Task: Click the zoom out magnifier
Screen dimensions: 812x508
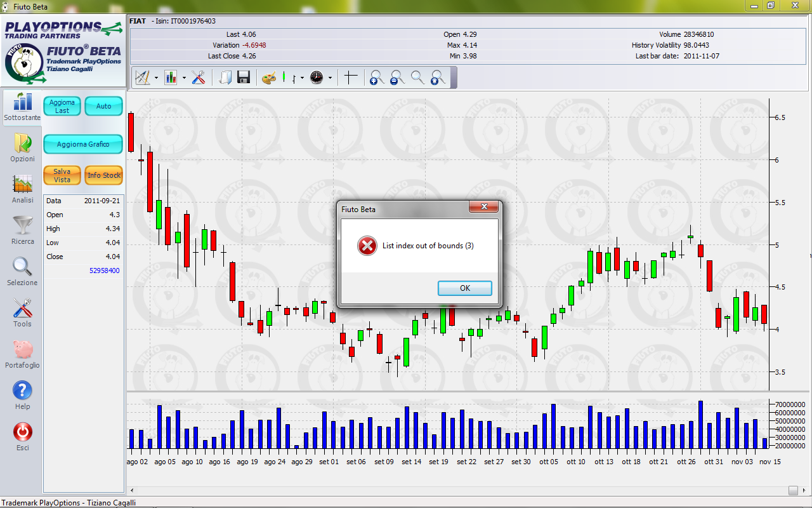Action: 397,77
